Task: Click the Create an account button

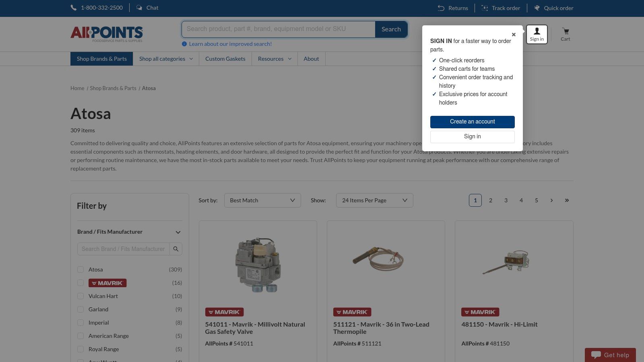Action: point(472,122)
